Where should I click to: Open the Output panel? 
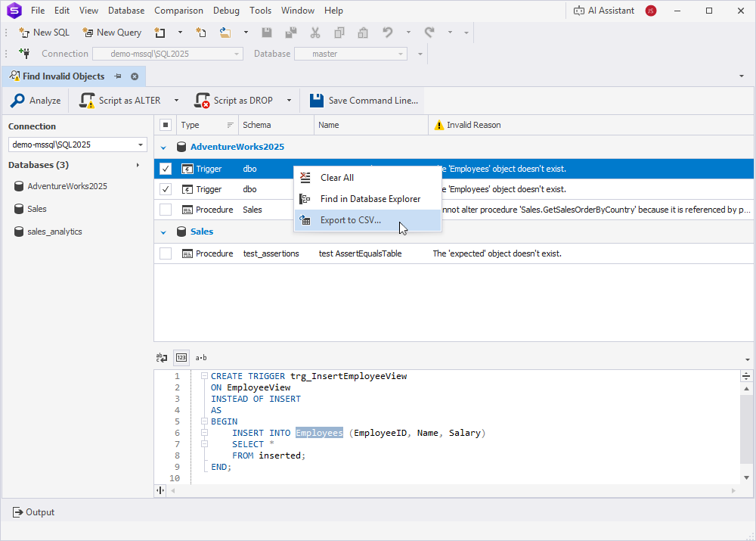[x=33, y=512]
